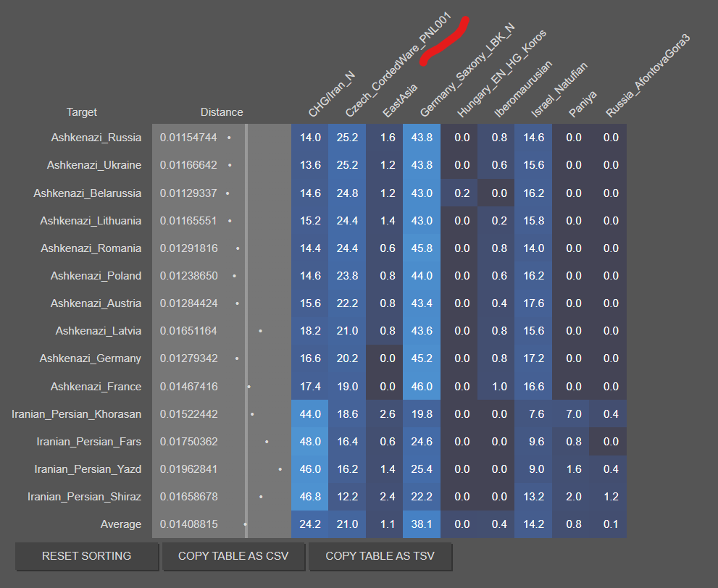Click the 45.8 cell in Ashkenazi_Romania row
The image size is (718, 588).
pos(422,248)
